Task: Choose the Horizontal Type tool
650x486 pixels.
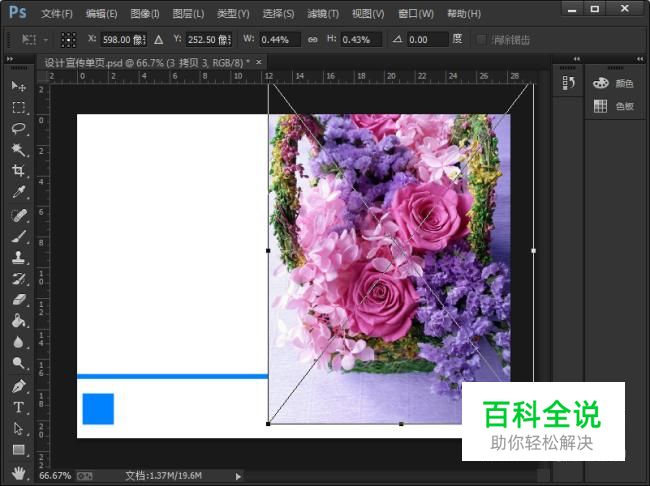Action: 18,407
